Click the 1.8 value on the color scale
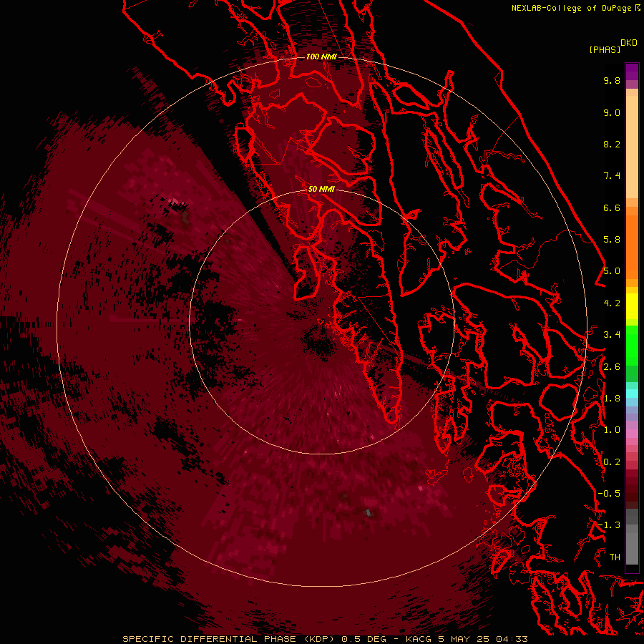The width and height of the screenshot is (644, 644). (x=612, y=399)
